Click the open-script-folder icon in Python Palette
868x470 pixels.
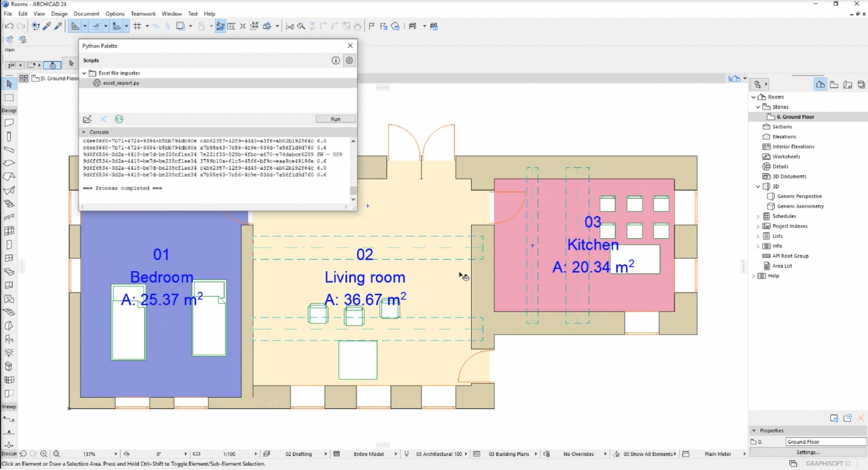[x=87, y=119]
